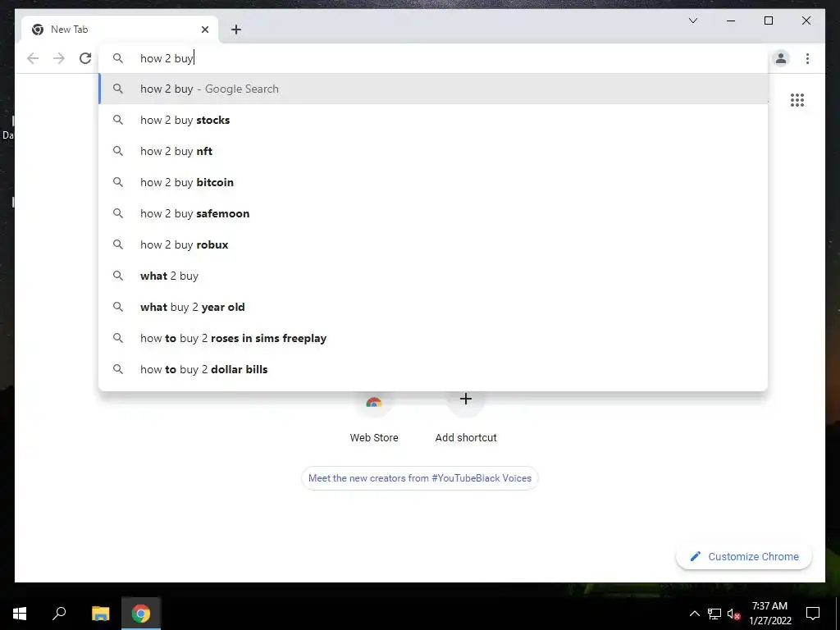The height and width of the screenshot is (630, 840).
Task: Reload the current page
Action: pyautogui.click(x=85, y=58)
